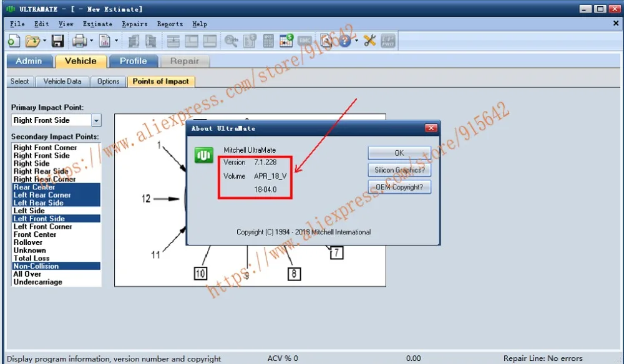Select Unknown in secondary impact list
The height and width of the screenshot is (364, 624).
[56, 251]
